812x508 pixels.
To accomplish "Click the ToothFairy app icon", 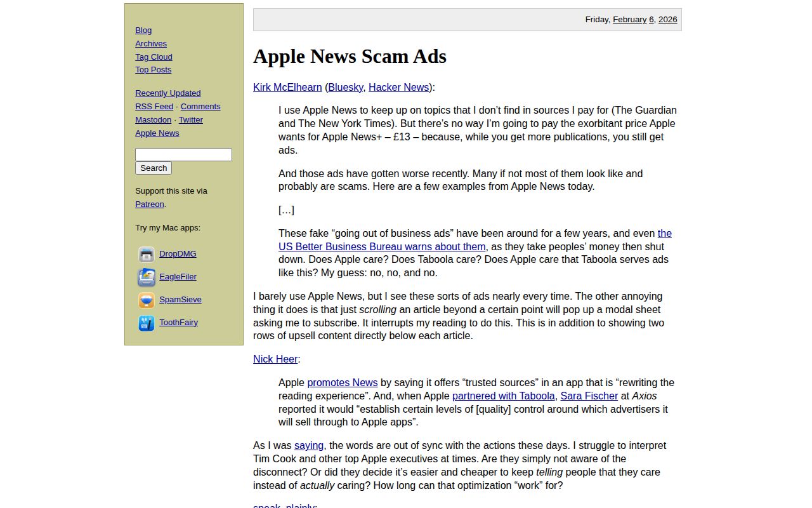I will point(147,323).
